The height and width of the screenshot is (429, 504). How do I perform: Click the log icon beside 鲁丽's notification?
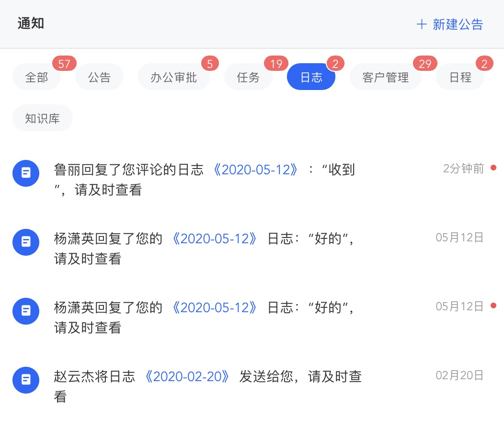click(x=26, y=173)
